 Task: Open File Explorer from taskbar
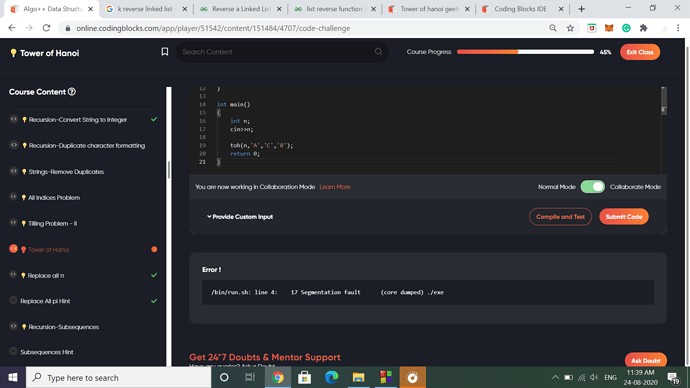pyautogui.click(x=359, y=377)
